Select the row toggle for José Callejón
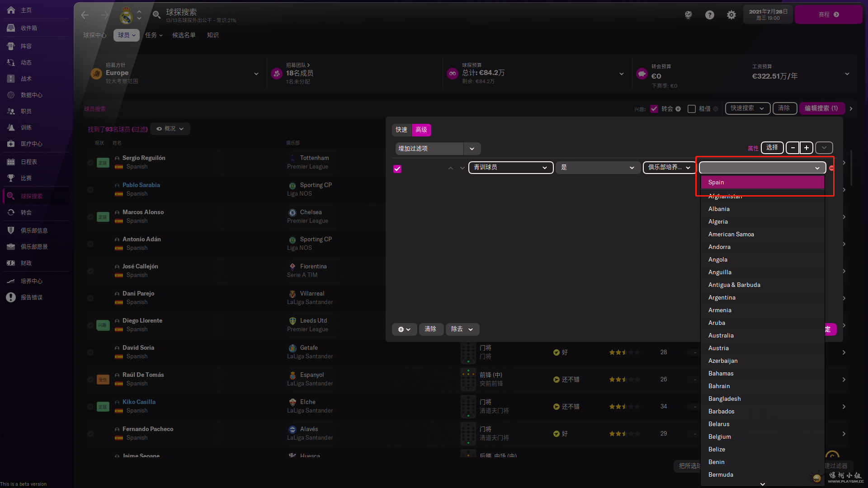Viewport: 868px width, 488px height. (90, 271)
